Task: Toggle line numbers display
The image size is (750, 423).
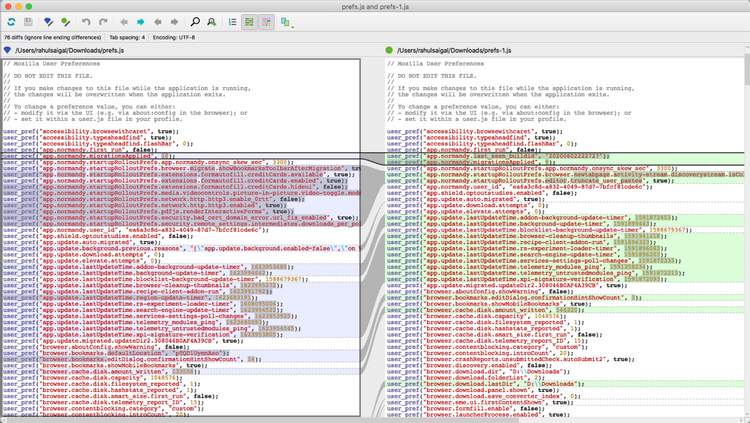Action: tap(233, 21)
